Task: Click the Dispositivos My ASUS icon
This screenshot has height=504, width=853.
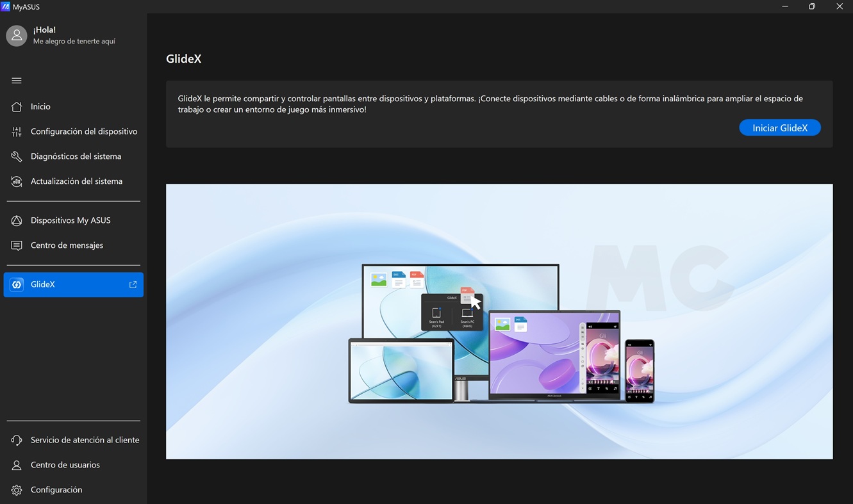Action: [x=17, y=221]
